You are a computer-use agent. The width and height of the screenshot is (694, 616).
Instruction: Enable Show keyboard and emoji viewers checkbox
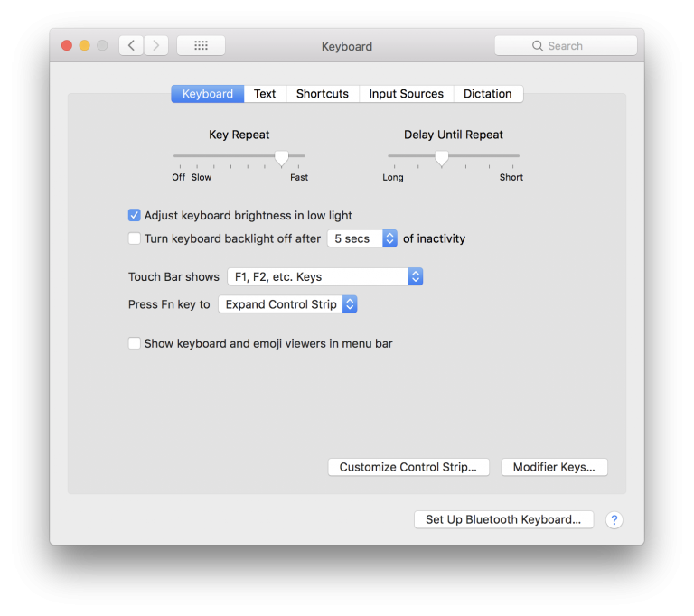pyautogui.click(x=134, y=343)
